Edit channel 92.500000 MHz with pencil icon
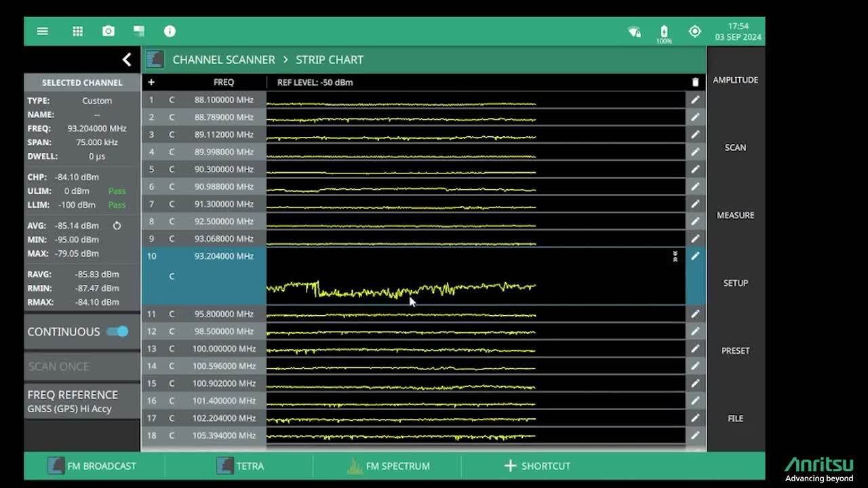This screenshot has height=488, width=868. (695, 221)
